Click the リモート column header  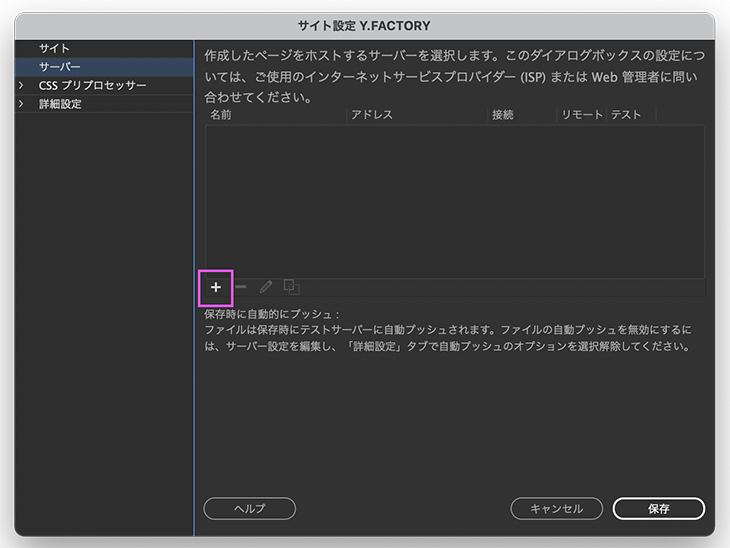click(x=582, y=115)
